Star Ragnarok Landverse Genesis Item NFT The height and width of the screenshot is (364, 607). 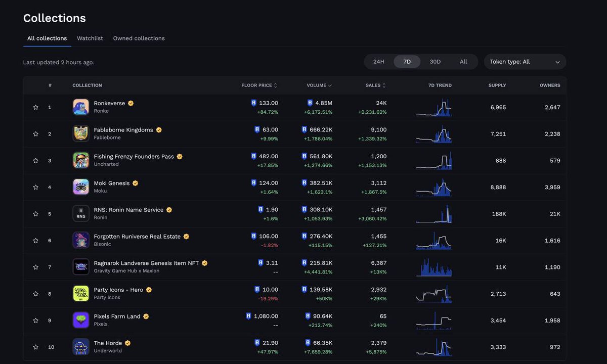[x=36, y=267]
